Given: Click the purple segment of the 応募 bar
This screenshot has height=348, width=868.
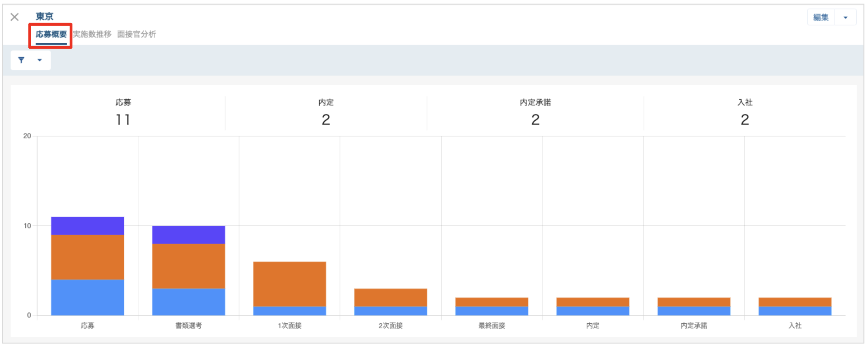Looking at the screenshot, I should [x=87, y=226].
